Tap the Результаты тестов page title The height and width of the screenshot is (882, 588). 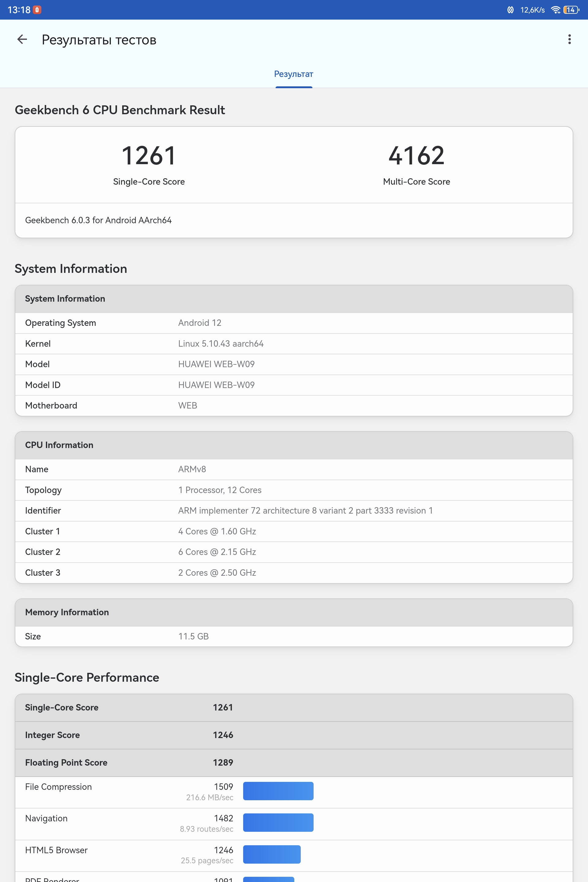pos(99,40)
